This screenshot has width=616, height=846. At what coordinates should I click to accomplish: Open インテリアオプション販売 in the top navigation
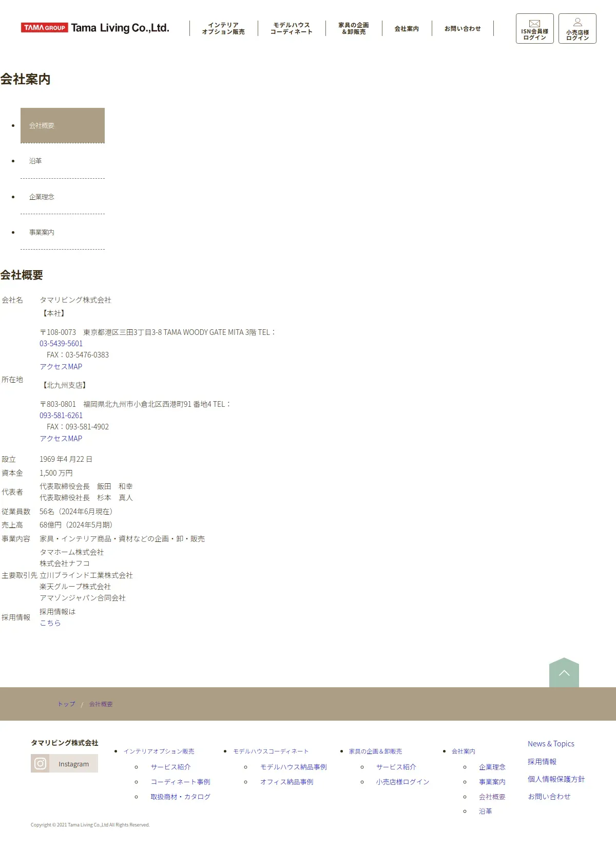[223, 28]
